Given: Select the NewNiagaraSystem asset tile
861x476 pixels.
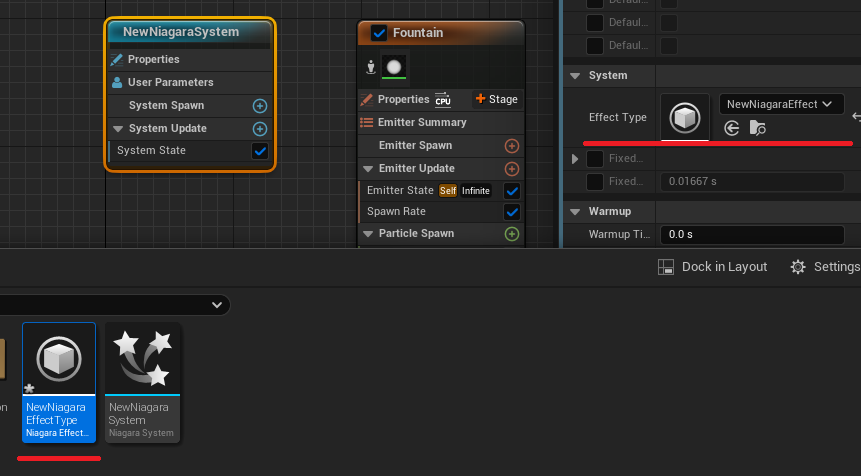Looking at the screenshot, I should click(142, 383).
